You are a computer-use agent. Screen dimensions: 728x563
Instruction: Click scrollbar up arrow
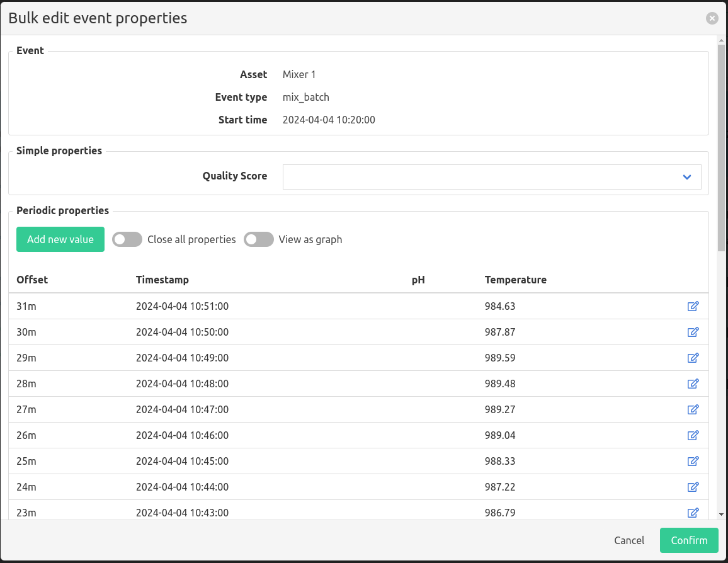coord(721,41)
